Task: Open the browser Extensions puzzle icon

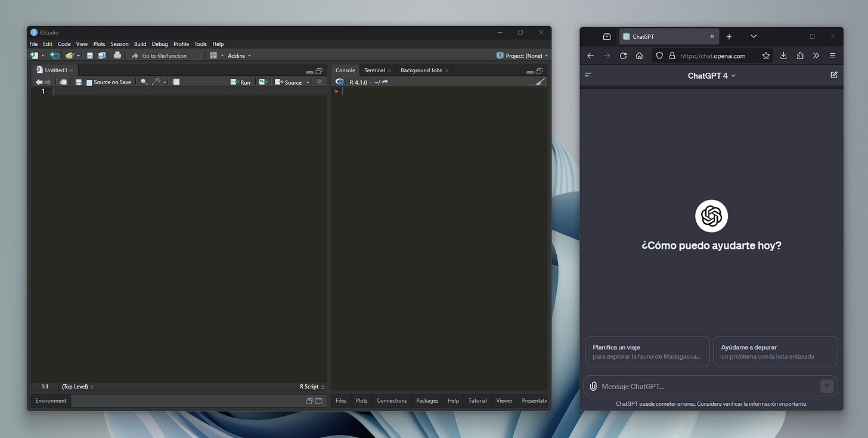Action: (x=800, y=55)
